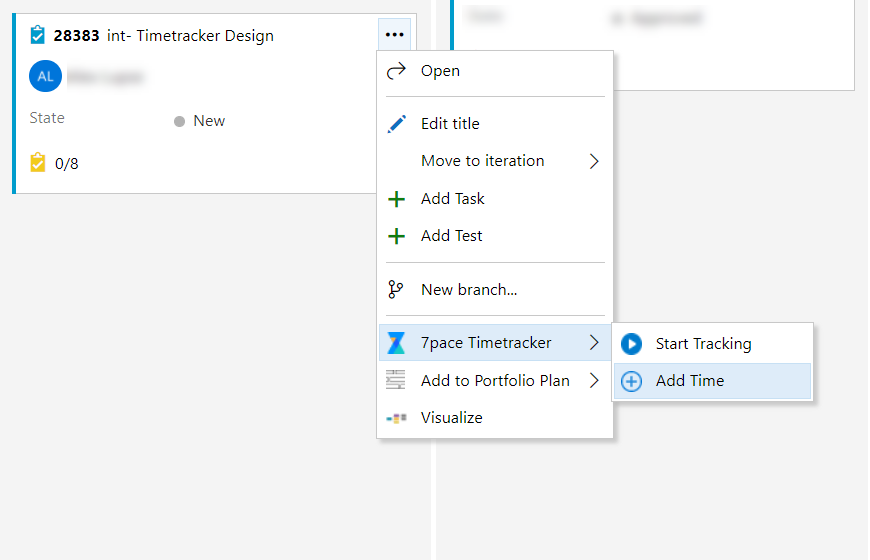Click the green plus beside Add Task
The width and height of the screenshot is (870, 560).
coord(396,199)
